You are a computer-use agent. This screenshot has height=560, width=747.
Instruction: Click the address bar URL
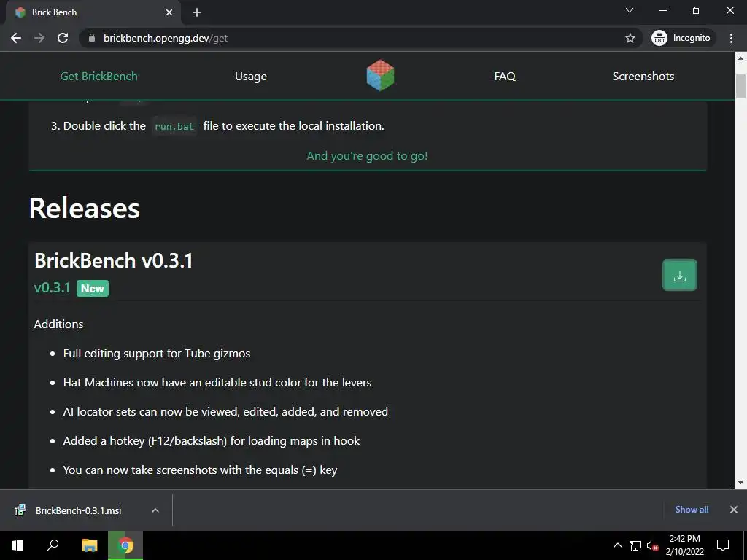[x=166, y=38]
